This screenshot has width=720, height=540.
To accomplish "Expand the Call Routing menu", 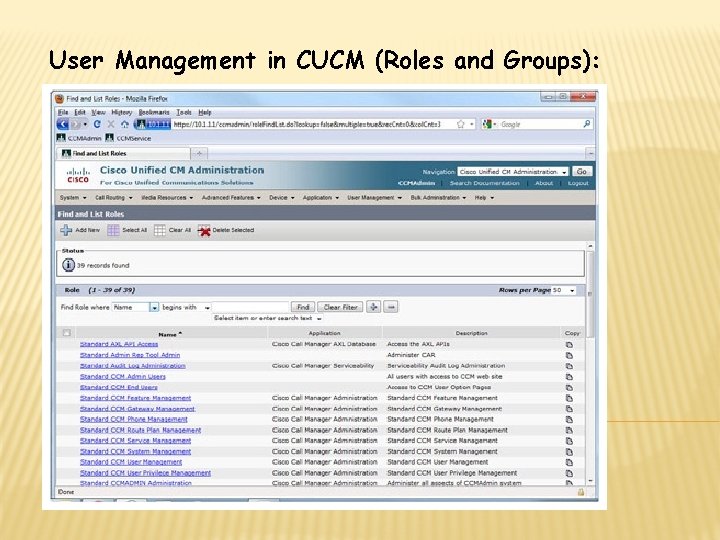I will 113,197.
